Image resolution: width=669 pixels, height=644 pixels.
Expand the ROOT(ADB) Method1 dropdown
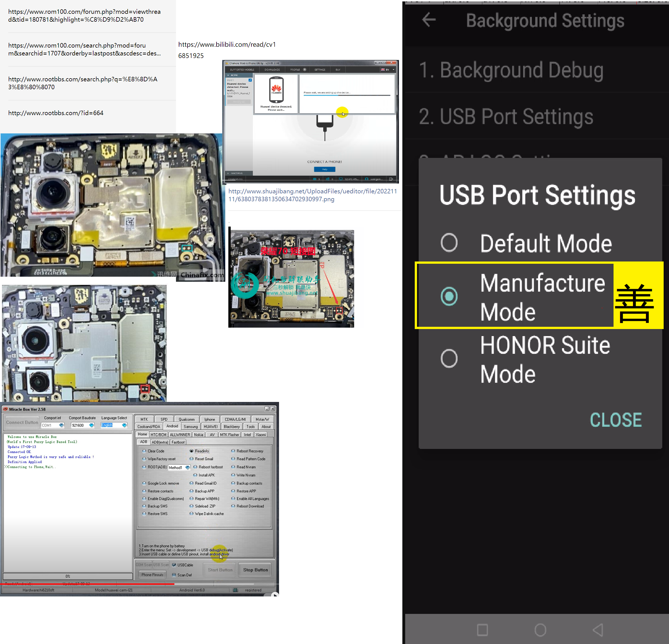[188, 468]
